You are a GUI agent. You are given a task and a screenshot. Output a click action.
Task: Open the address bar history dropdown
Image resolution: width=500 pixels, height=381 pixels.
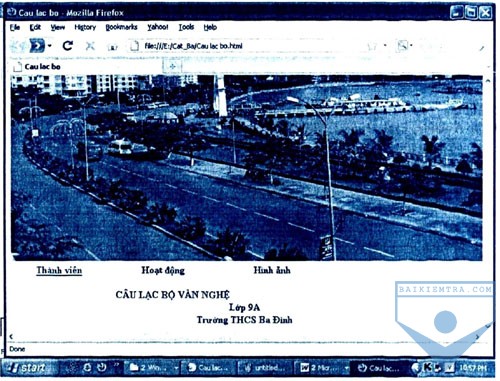point(385,45)
